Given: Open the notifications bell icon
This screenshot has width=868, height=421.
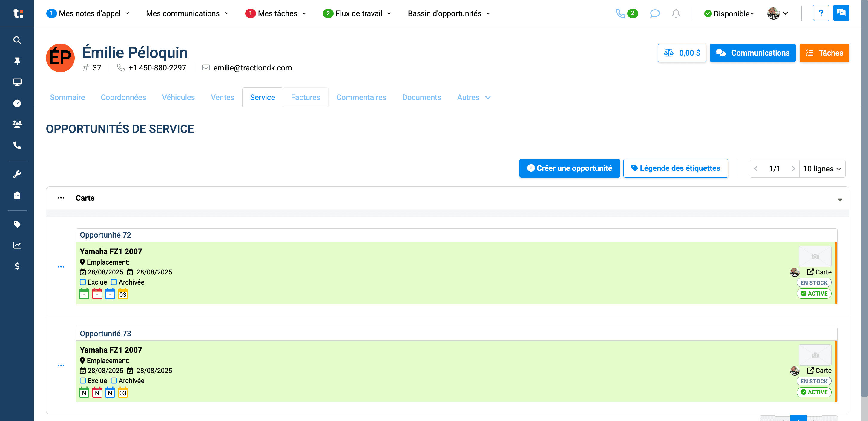Looking at the screenshot, I should pos(676,13).
